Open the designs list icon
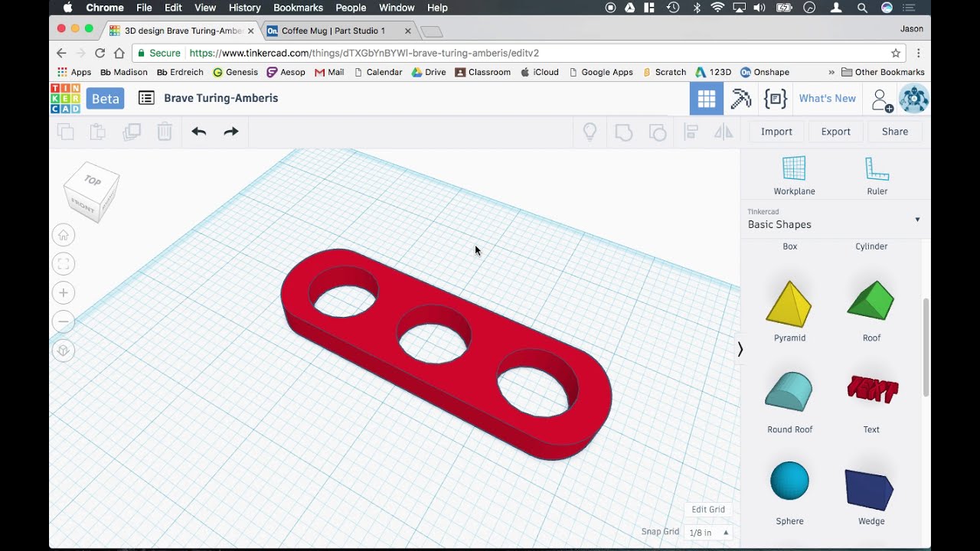The image size is (980, 551). pos(146,98)
